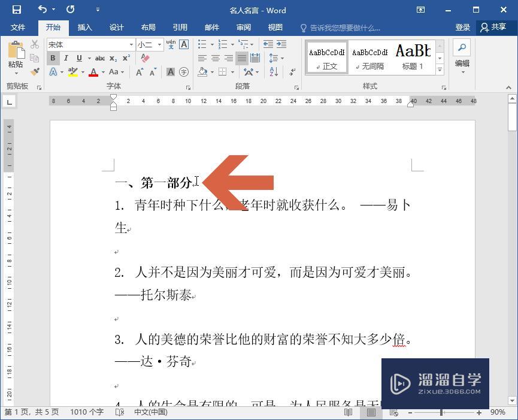Undo the last action

[43, 9]
